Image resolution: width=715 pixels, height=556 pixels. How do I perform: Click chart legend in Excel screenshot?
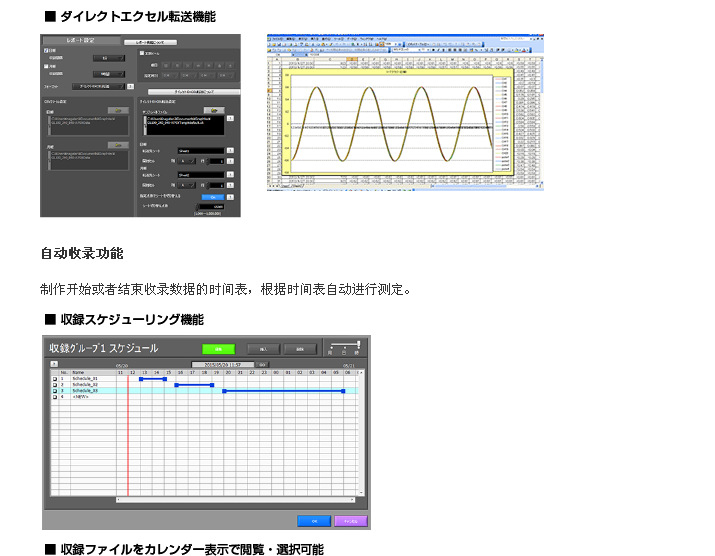(x=502, y=123)
